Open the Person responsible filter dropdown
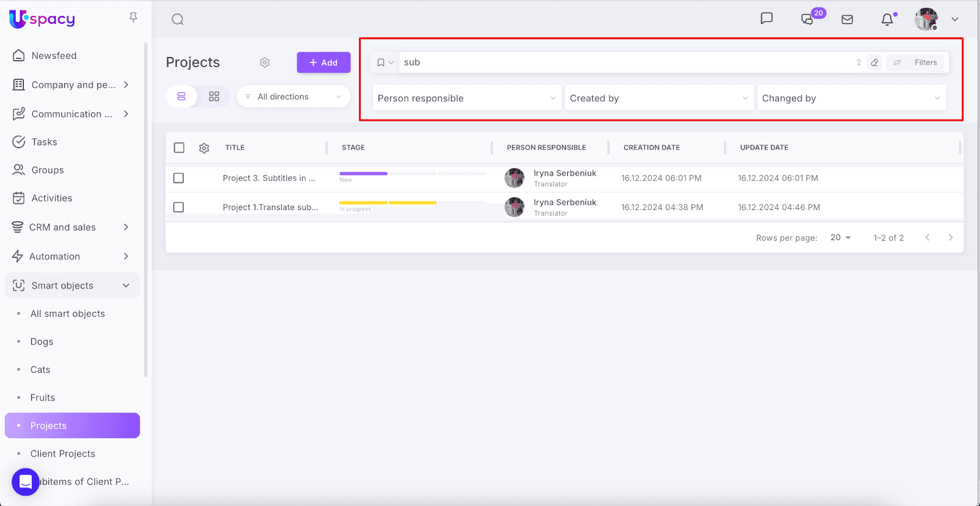The image size is (980, 506). [x=467, y=98]
